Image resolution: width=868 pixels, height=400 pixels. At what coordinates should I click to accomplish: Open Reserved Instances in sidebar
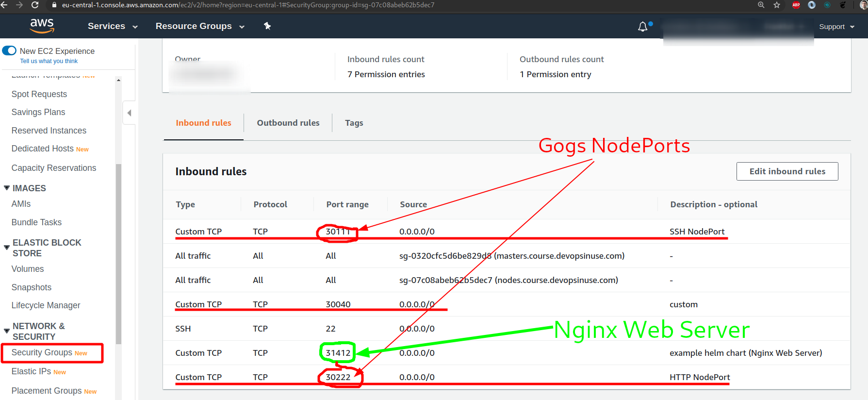[49, 131]
